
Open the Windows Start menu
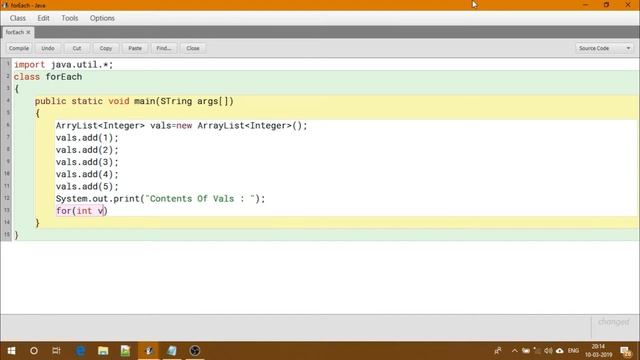point(11,351)
